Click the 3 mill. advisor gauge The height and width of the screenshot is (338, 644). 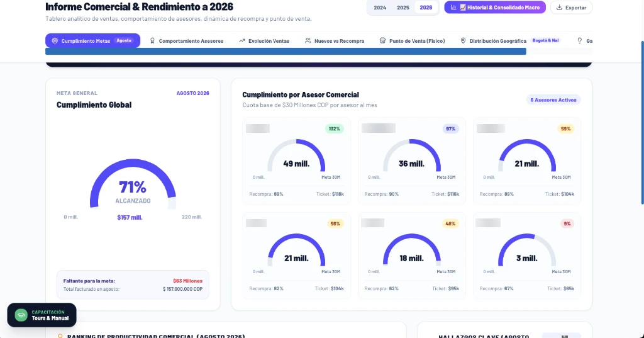(527, 251)
